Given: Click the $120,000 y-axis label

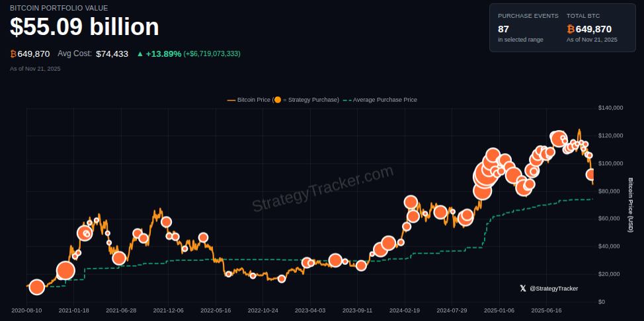Looking at the screenshot, I should (x=611, y=136).
